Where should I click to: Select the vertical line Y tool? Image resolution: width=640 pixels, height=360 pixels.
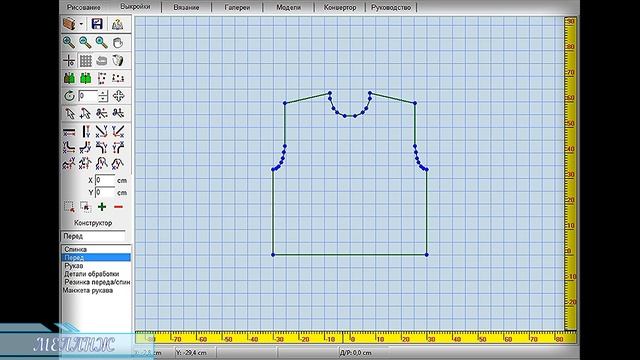[x=86, y=131]
